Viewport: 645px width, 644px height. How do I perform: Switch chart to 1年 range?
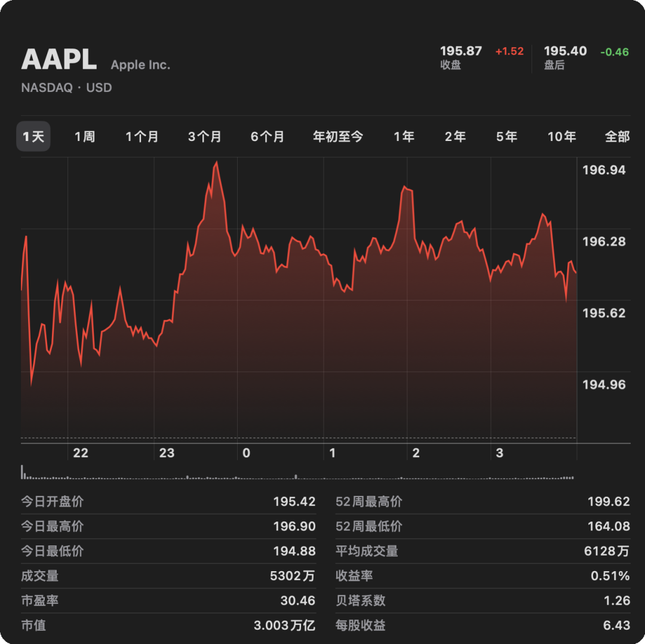pos(404,137)
